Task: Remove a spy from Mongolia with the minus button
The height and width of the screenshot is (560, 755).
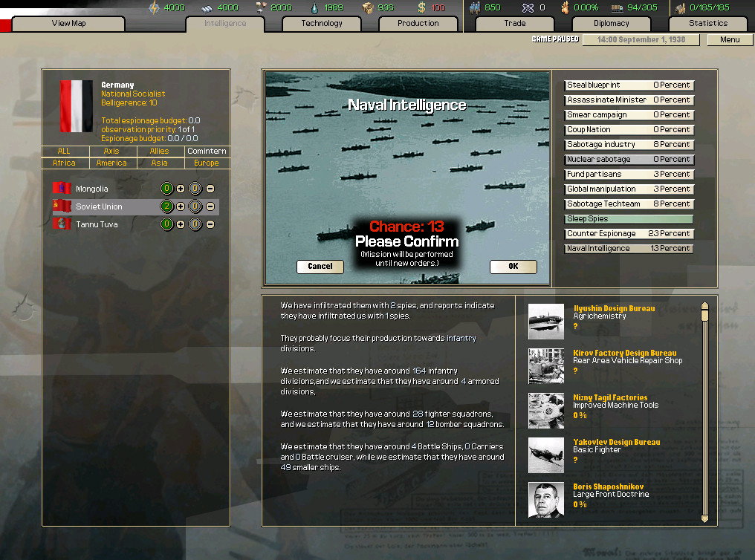Action: [210, 189]
